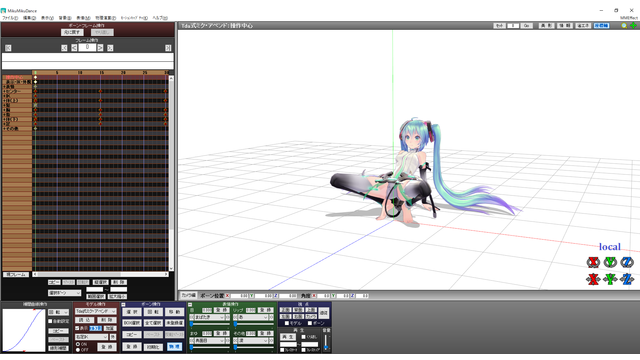
Task: Open the Tda model selection dropdown
Action: click(x=96, y=311)
